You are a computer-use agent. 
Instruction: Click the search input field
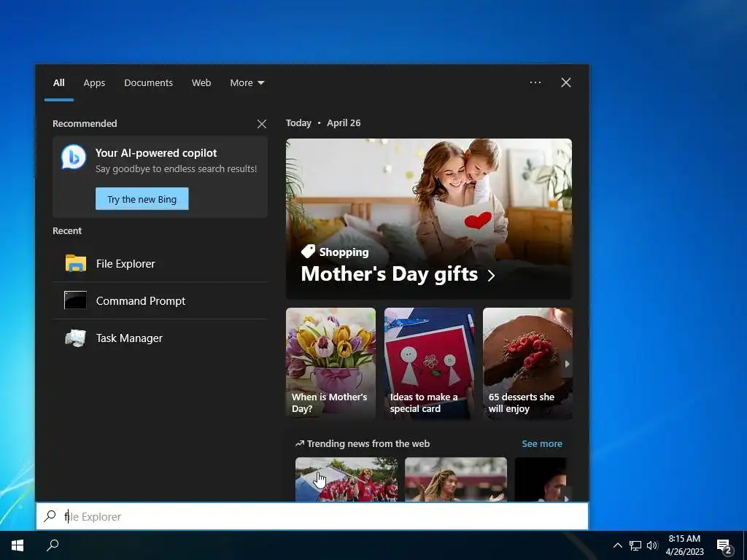click(x=312, y=516)
